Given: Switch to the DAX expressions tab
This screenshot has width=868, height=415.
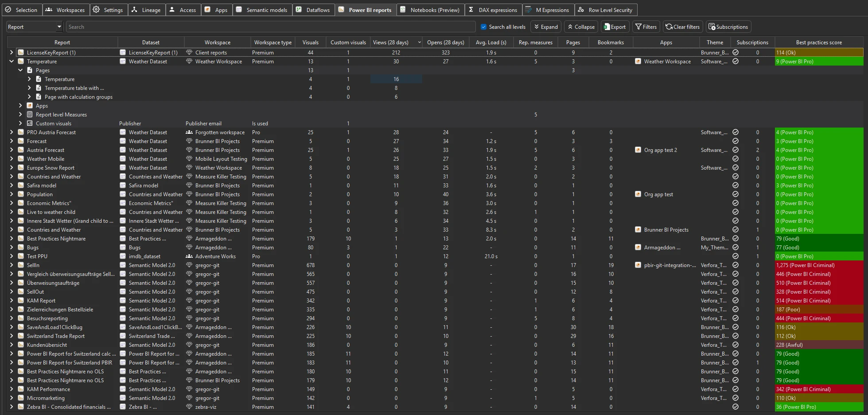Looking at the screenshot, I should (x=493, y=10).
